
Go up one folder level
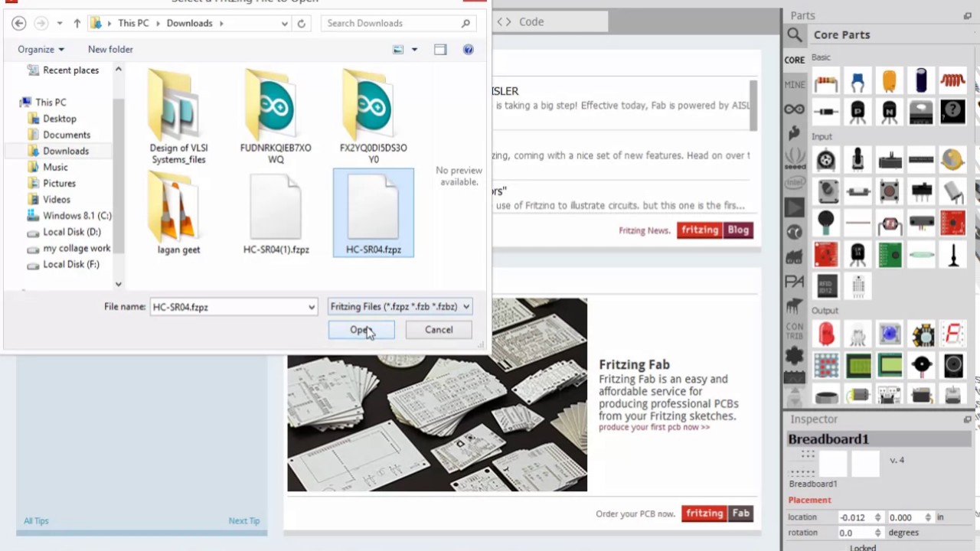coord(77,24)
